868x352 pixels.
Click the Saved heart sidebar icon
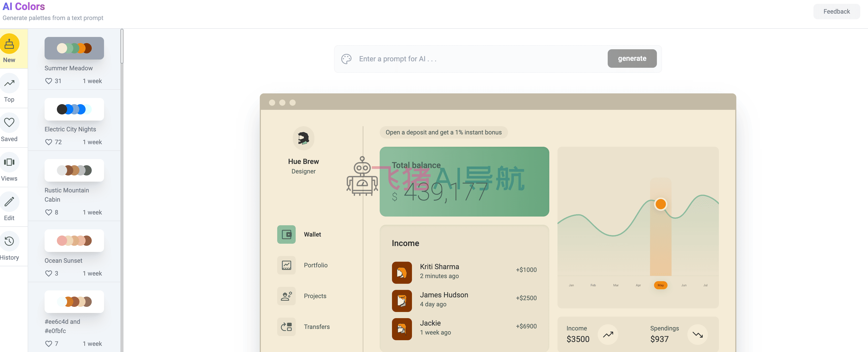coord(9,123)
